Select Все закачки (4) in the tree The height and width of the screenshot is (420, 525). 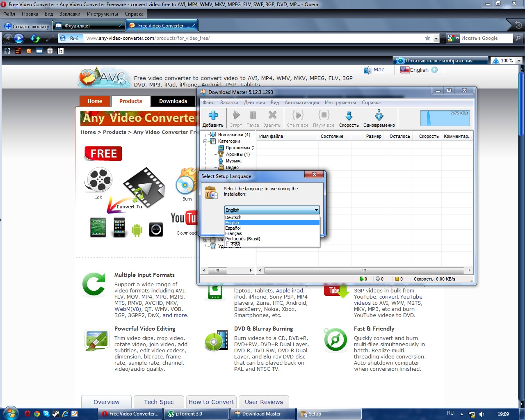pos(234,135)
